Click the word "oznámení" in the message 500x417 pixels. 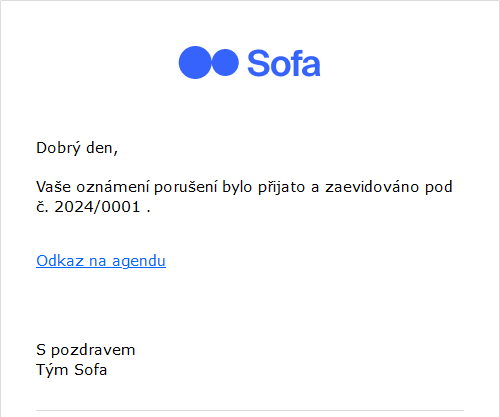[112, 187]
